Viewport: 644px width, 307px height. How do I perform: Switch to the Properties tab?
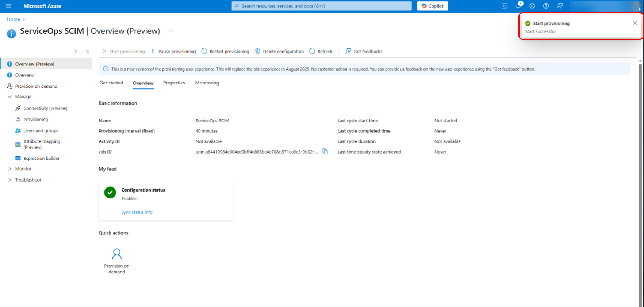click(174, 83)
